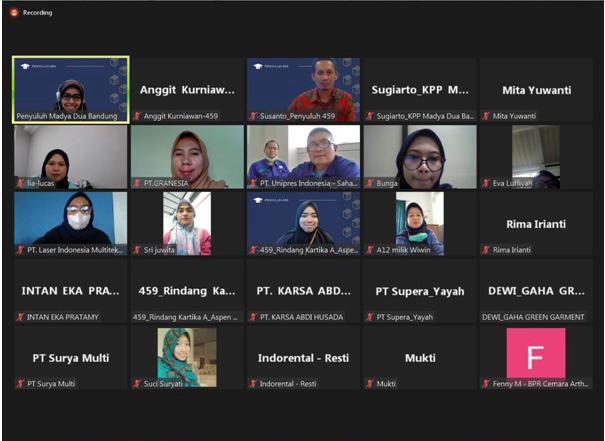Click muted mic icon next to Mita Yuwanti
This screenshot has height=441, width=605.
pos(486,116)
